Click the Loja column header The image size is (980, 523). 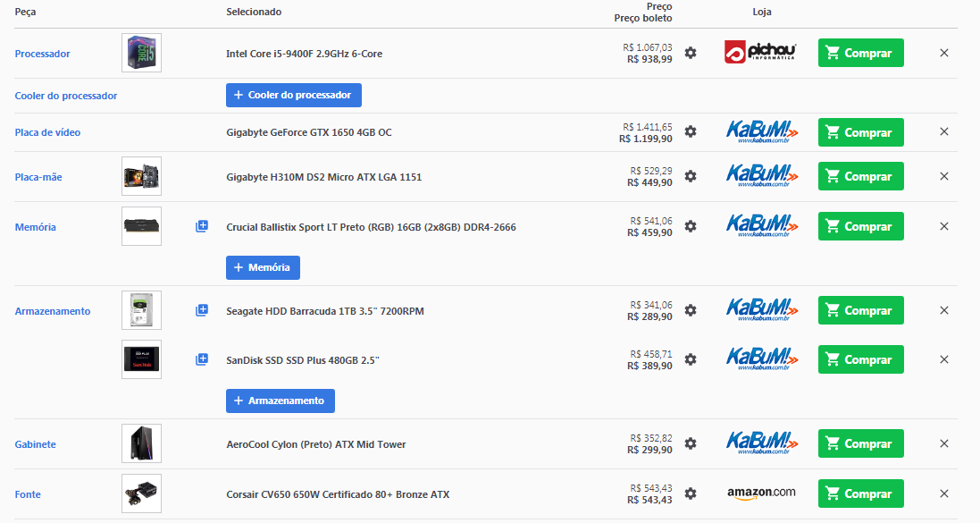coord(762,12)
